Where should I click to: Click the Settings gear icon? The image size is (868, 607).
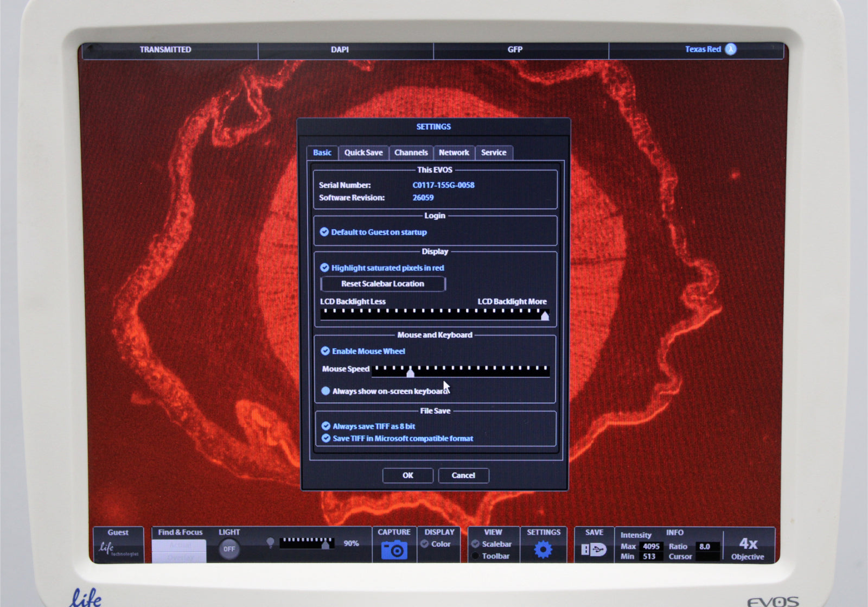pyautogui.click(x=543, y=549)
